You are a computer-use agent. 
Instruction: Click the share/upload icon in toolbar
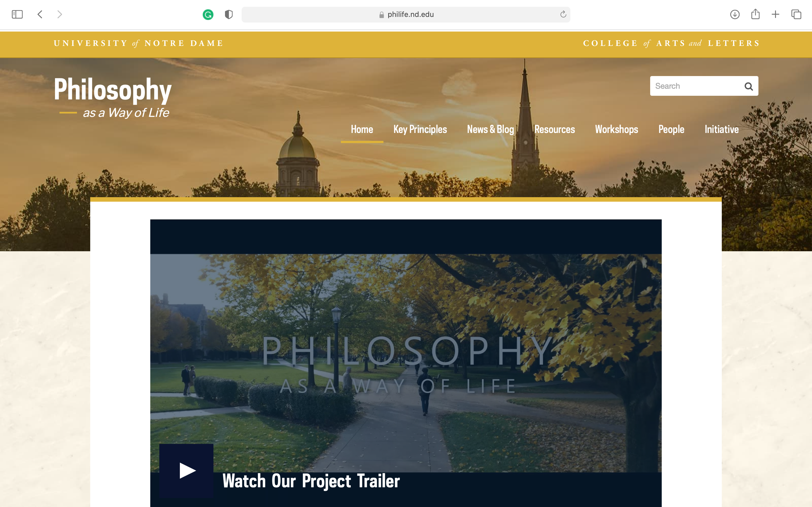point(755,15)
